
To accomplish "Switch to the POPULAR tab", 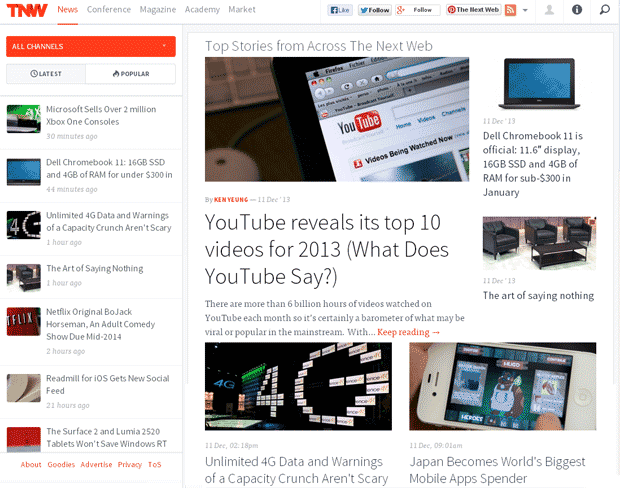I will click(x=130, y=74).
